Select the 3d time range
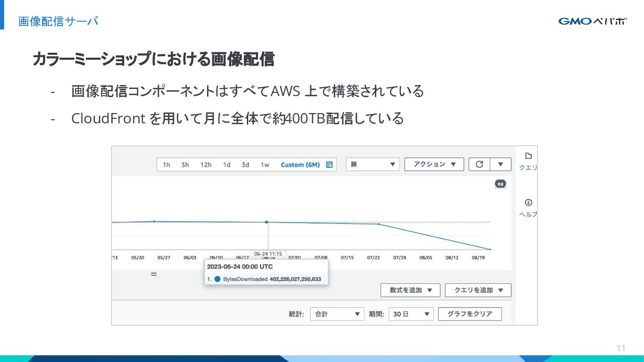The image size is (644, 362). 246,165
